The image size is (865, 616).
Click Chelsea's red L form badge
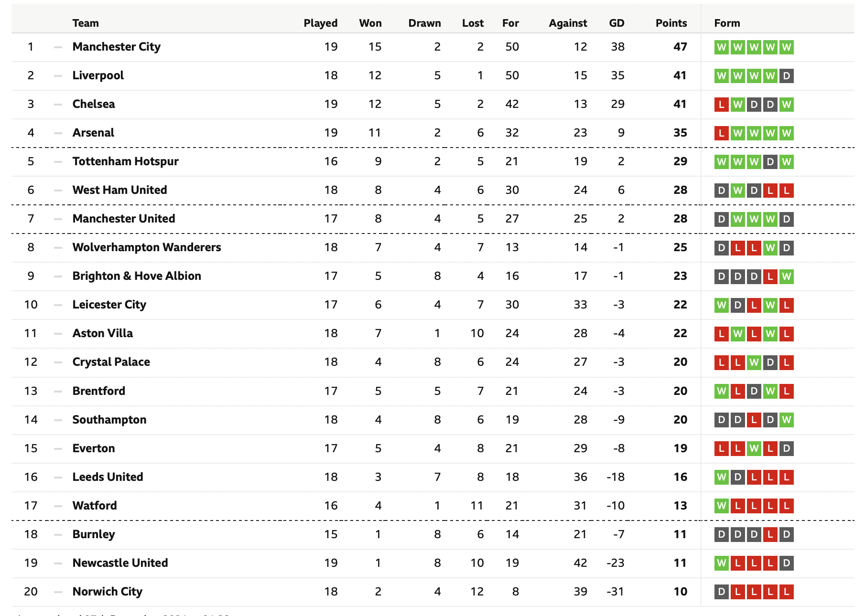point(722,105)
